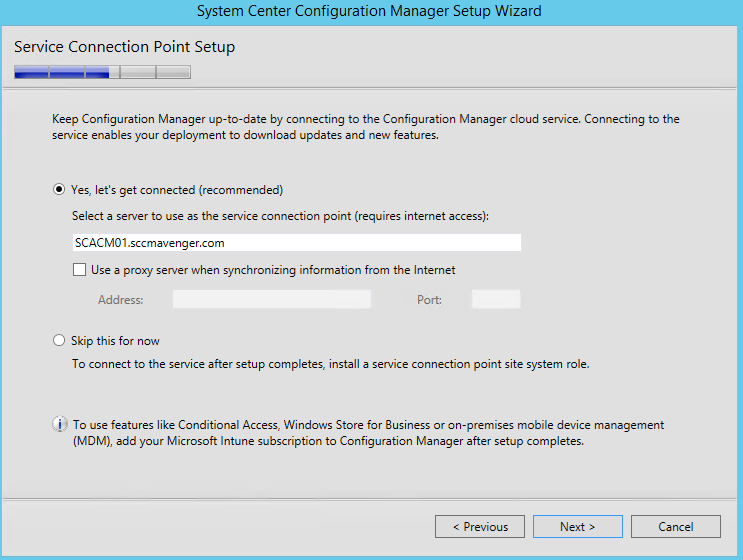Click the service connection point server field
743x560 pixels.
tap(297, 243)
